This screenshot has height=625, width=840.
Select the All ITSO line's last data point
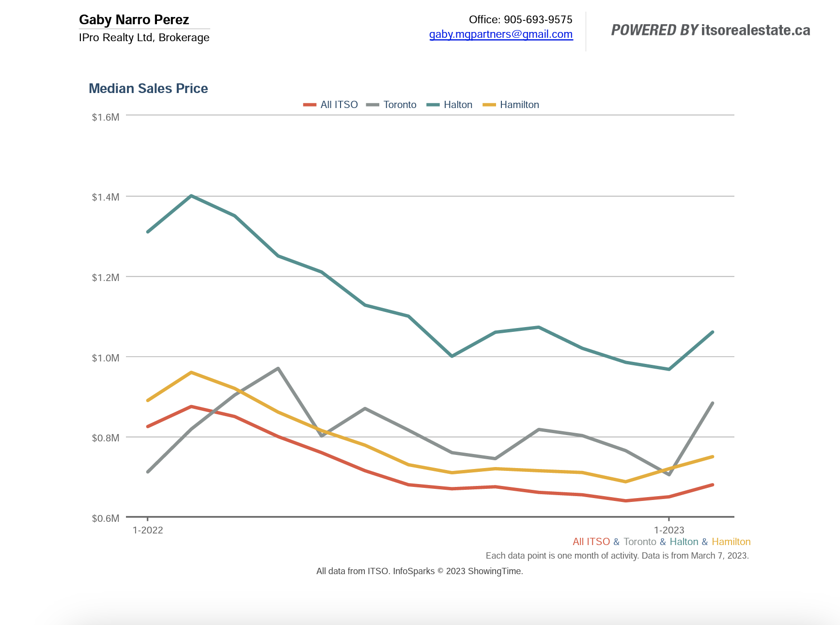(713, 484)
